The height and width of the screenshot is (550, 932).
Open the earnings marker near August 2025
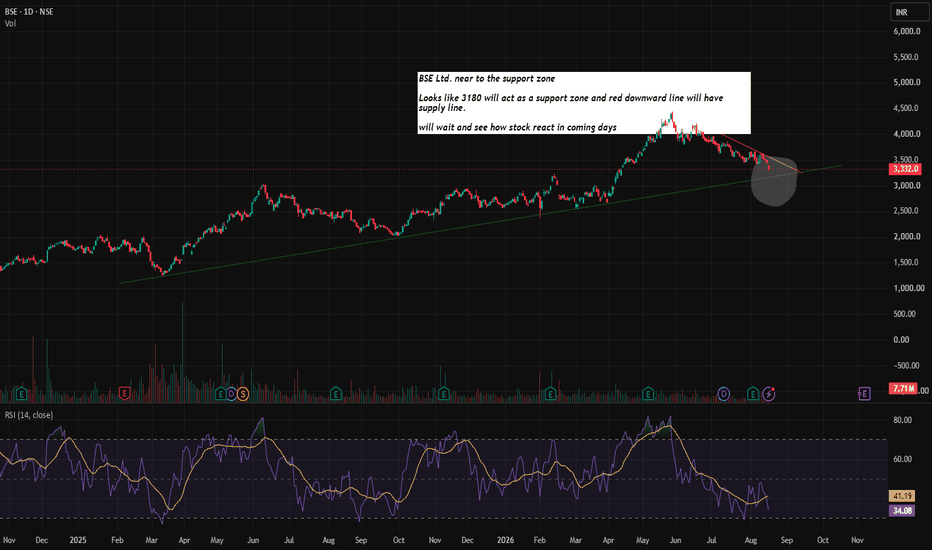pyautogui.click(x=336, y=394)
